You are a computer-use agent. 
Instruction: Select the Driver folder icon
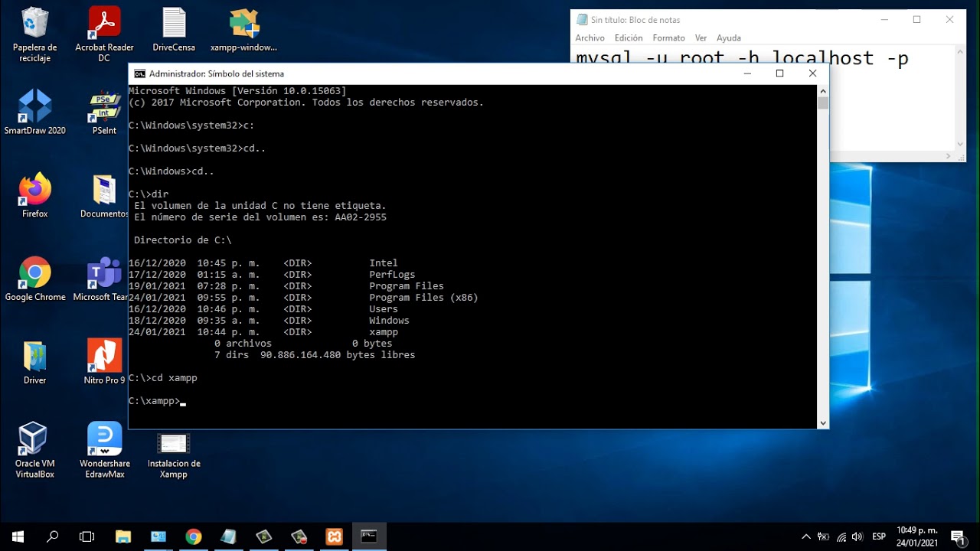coord(34,363)
